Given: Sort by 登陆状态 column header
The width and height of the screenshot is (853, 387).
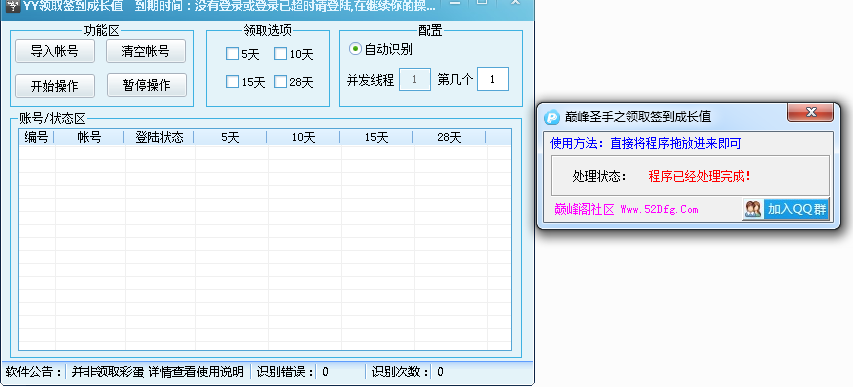Looking at the screenshot, I should 159,138.
